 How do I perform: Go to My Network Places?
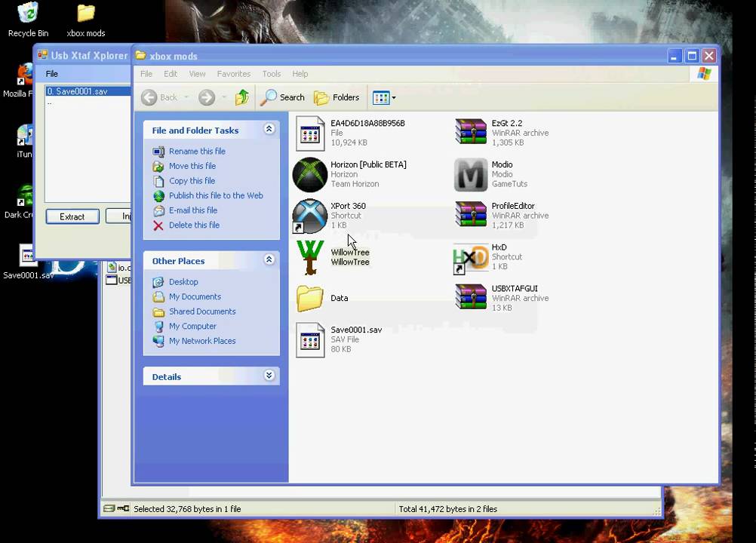pos(202,341)
